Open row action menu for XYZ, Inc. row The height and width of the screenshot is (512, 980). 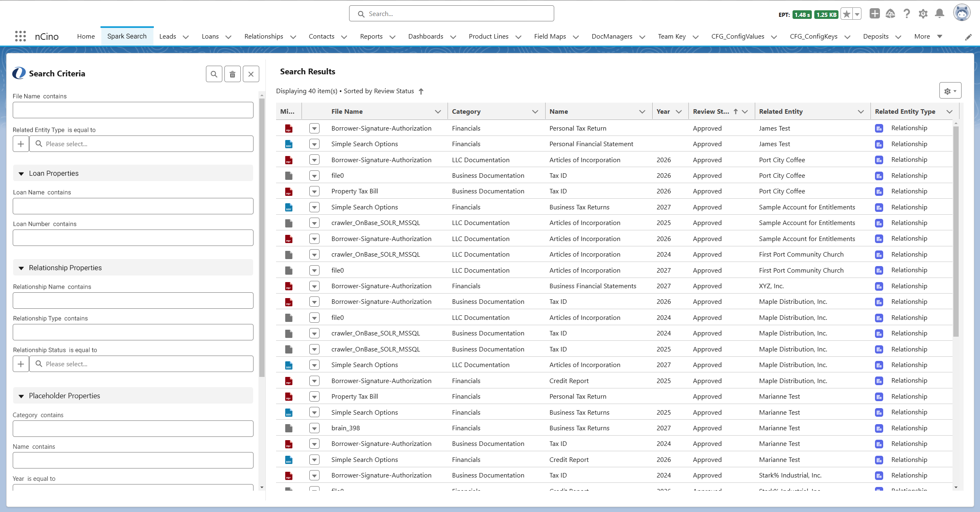click(314, 286)
